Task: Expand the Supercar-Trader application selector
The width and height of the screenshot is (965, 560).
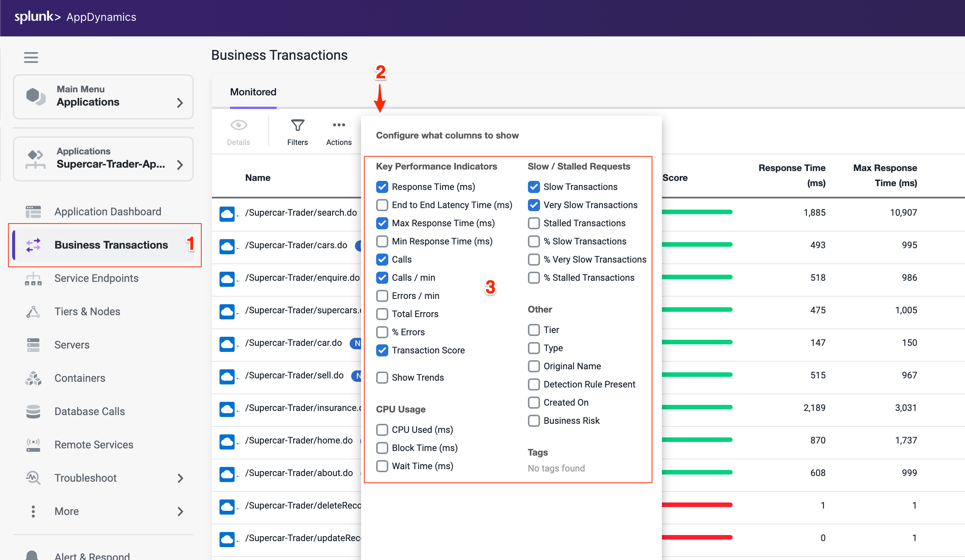Action: click(103, 159)
